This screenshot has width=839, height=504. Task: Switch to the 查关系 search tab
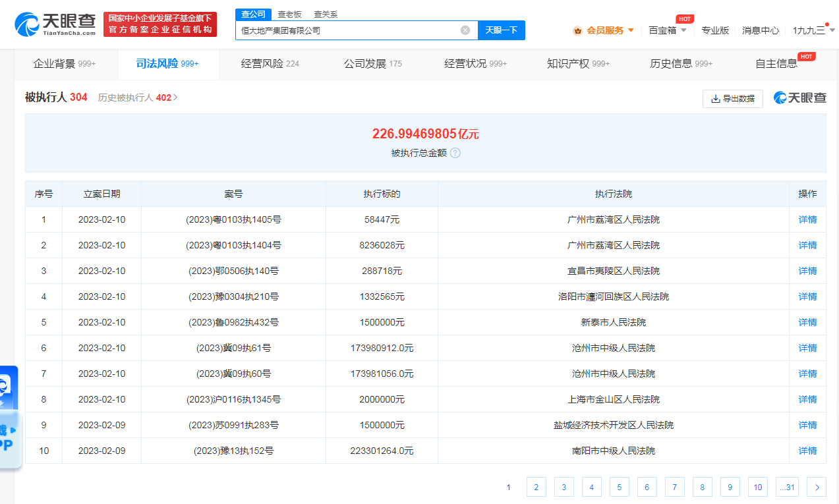(x=326, y=14)
